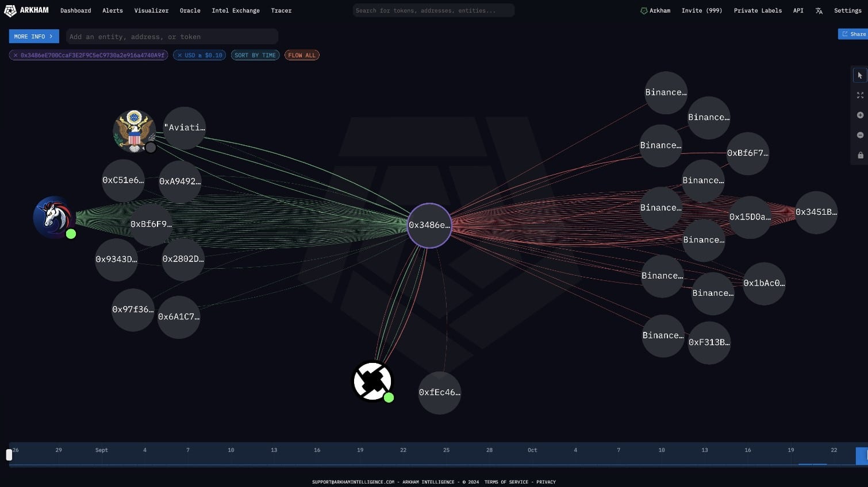868x487 pixels.
Task: Select the "Aviati... node
Action: click(185, 127)
